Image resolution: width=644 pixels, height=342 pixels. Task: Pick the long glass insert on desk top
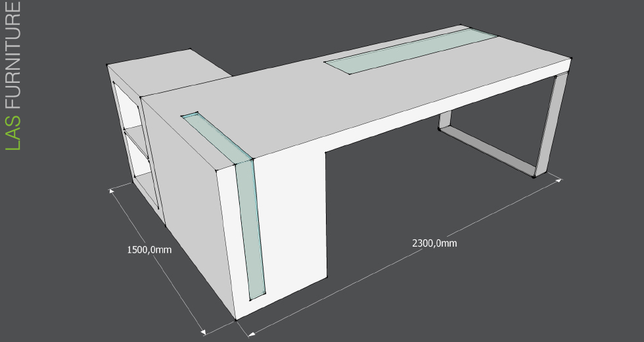tap(411, 50)
